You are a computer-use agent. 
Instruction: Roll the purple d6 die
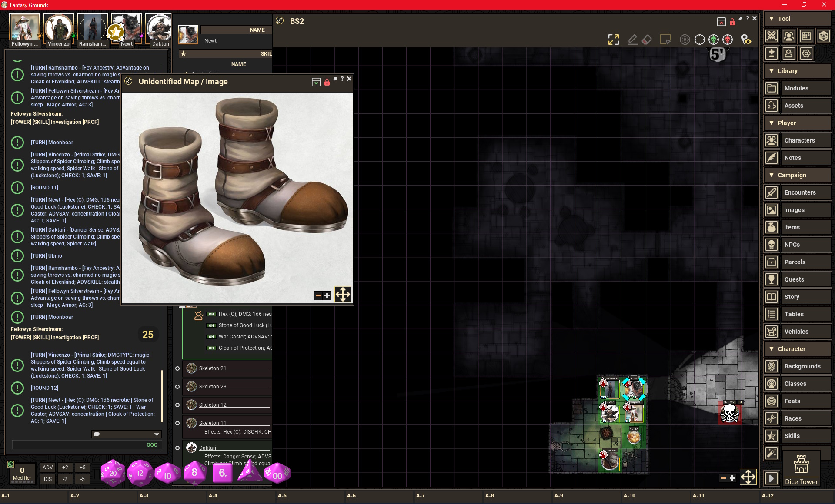tap(222, 473)
